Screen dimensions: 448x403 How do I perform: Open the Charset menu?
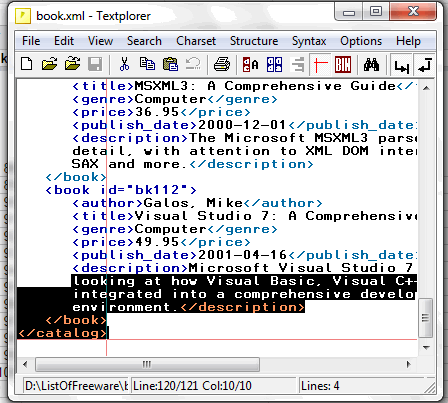pyautogui.click(x=196, y=41)
